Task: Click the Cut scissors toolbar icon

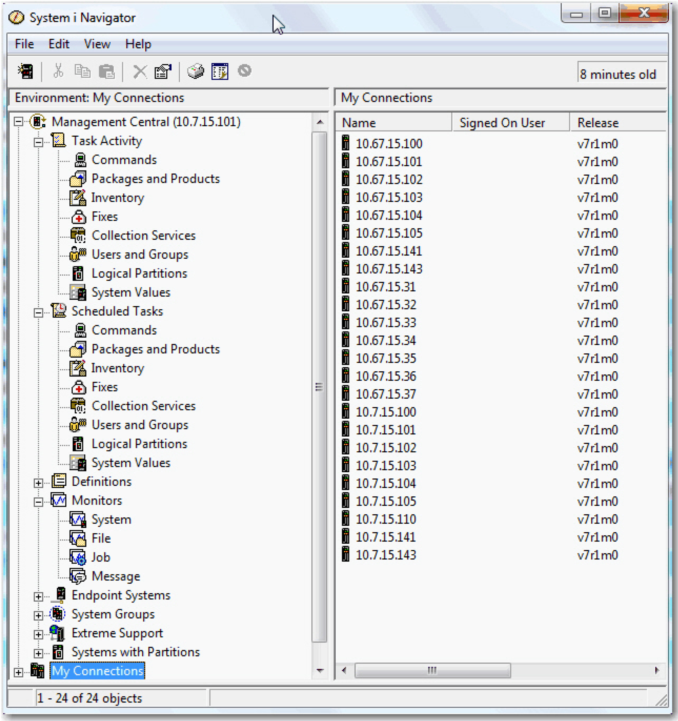Action: [59, 72]
